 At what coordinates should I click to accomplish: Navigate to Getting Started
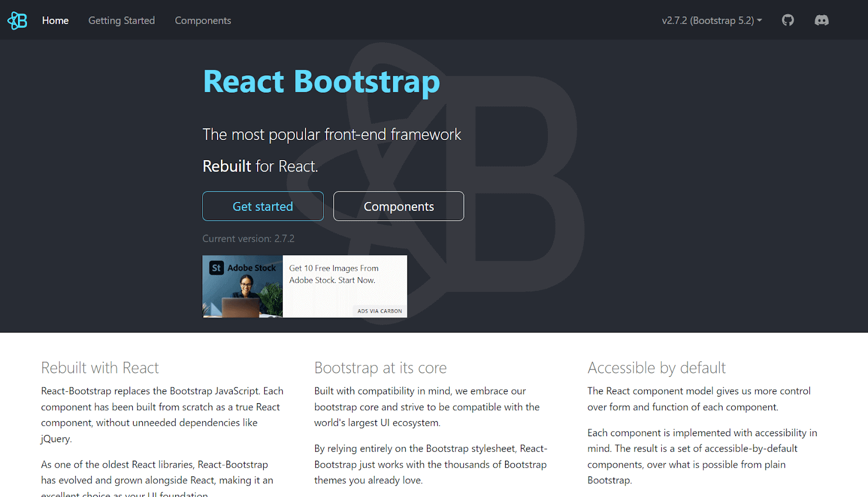121,20
